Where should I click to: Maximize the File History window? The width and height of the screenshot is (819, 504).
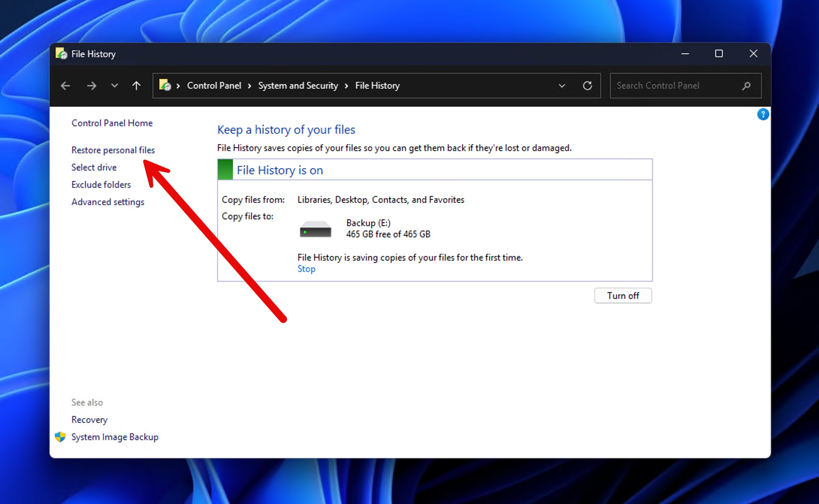719,54
